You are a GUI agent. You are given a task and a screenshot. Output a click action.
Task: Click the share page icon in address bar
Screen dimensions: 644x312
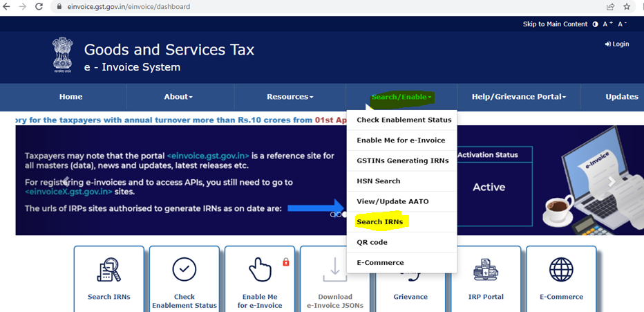tap(610, 7)
